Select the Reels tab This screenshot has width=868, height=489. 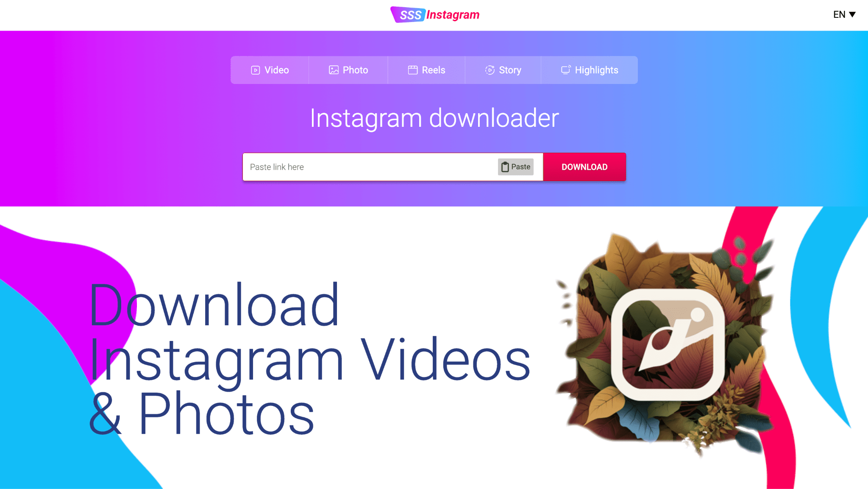point(426,70)
